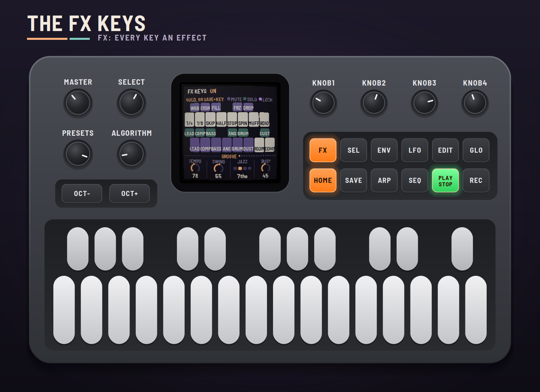Click the TEMPO dial showing 78
The width and height of the screenshot is (540, 392).
pyautogui.click(x=195, y=168)
